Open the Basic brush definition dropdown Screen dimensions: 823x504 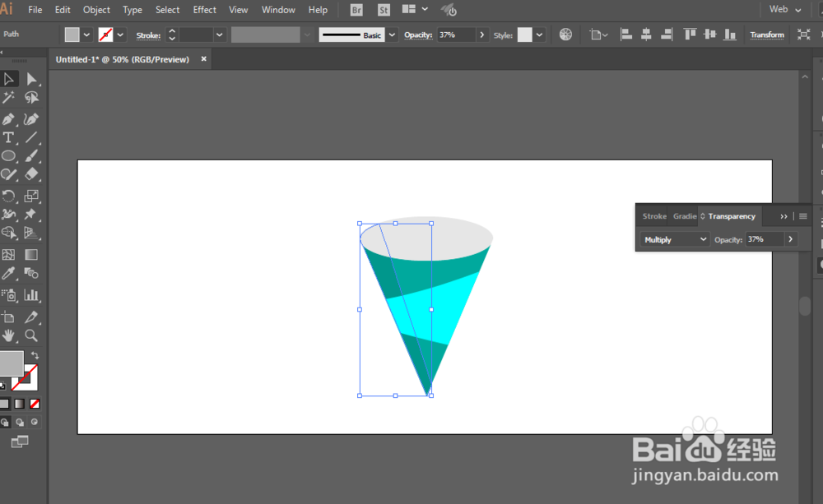(392, 35)
